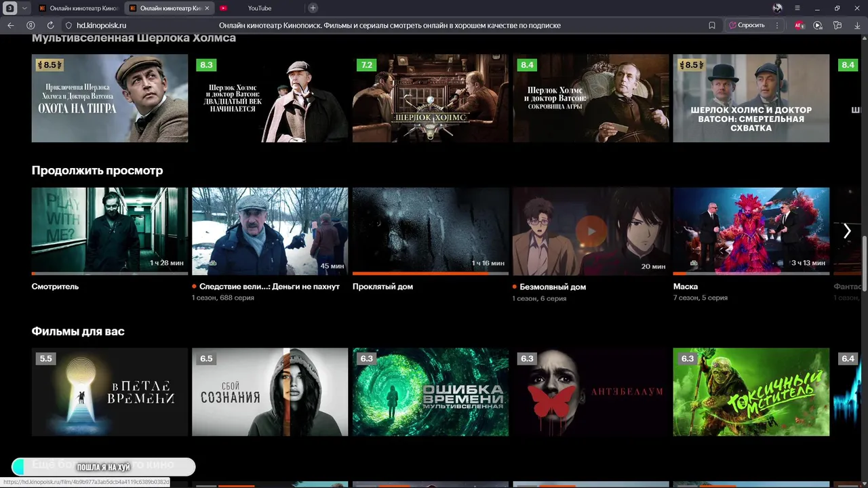Viewport: 868px width, 488px height.
Task: Open Смертельная схватка thumbnail
Action: (x=751, y=98)
